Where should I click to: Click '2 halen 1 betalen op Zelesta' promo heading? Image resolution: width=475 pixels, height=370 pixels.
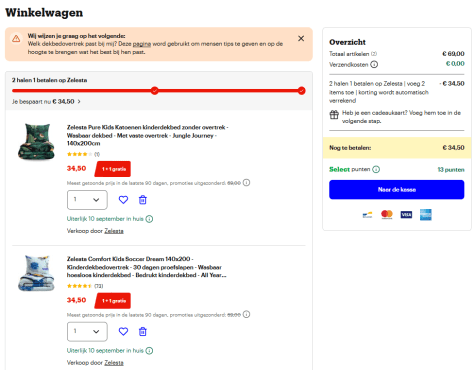coord(49,80)
